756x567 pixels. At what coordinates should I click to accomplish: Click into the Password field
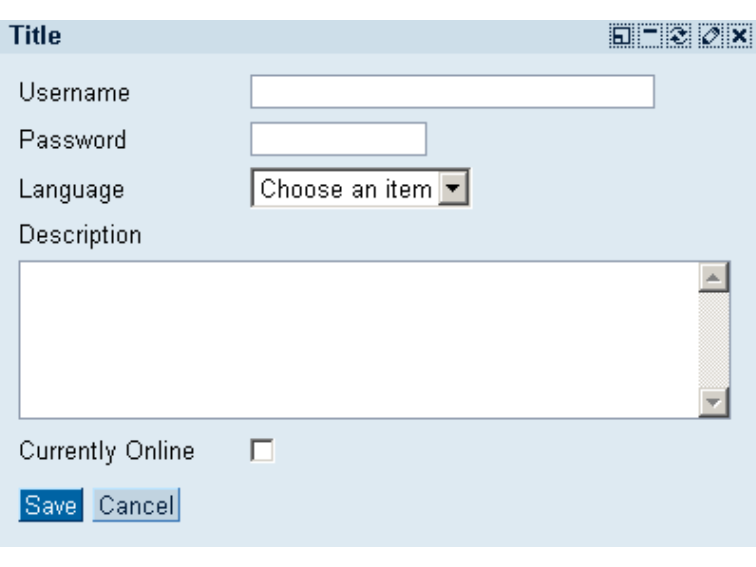(x=338, y=140)
